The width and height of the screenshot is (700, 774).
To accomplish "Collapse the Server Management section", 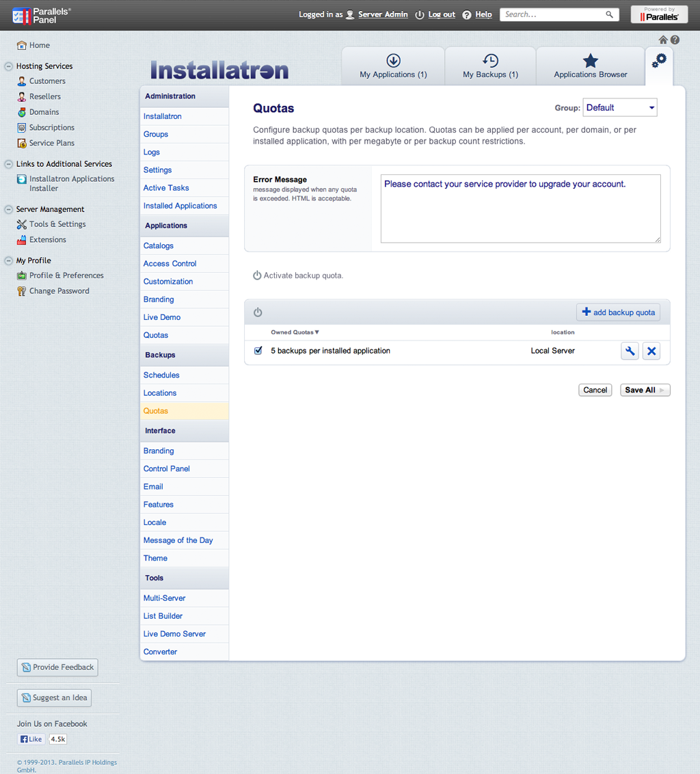I will tap(8, 209).
